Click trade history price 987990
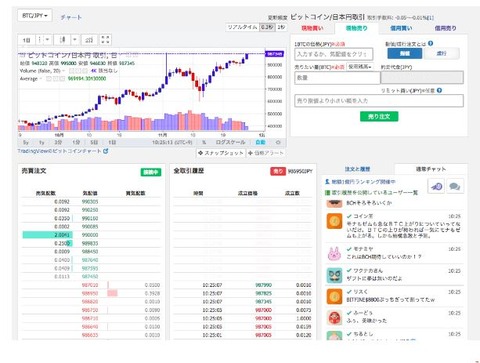This screenshot has height=363, width=480. 263,285
